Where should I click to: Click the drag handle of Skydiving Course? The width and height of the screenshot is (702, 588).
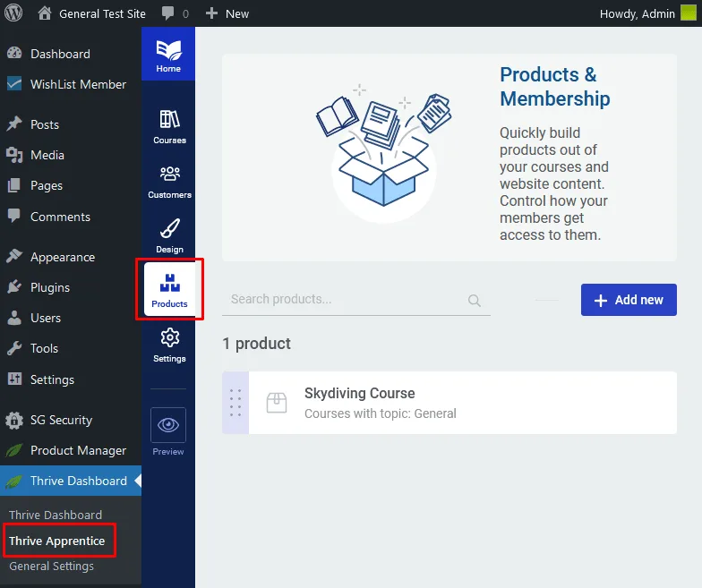click(235, 403)
